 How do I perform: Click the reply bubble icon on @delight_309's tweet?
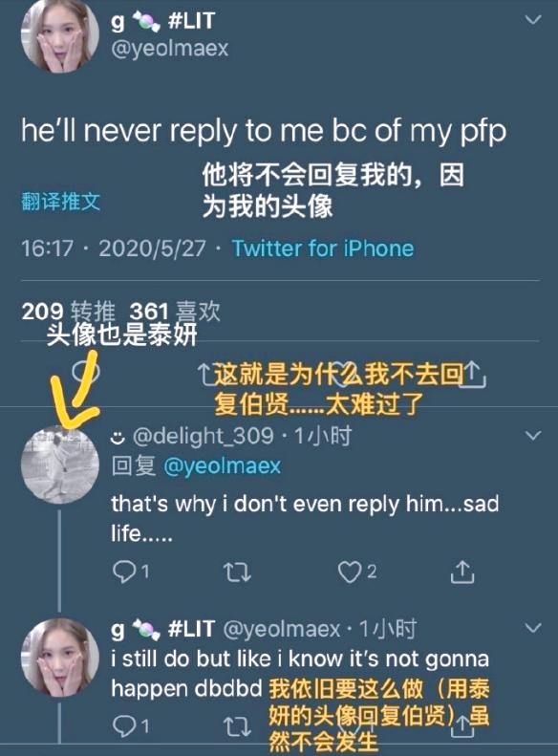click(125, 572)
